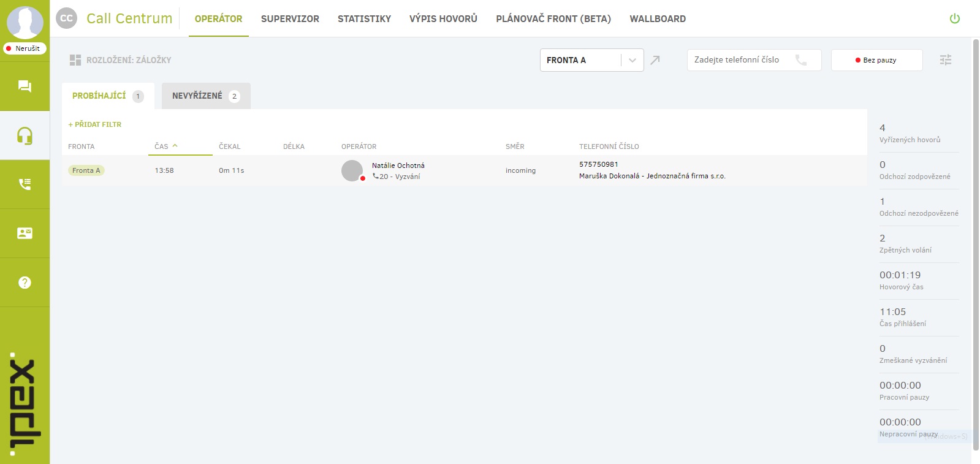Click the Nepracovní pauzy statistic
The width and height of the screenshot is (980, 464).
[909, 428]
